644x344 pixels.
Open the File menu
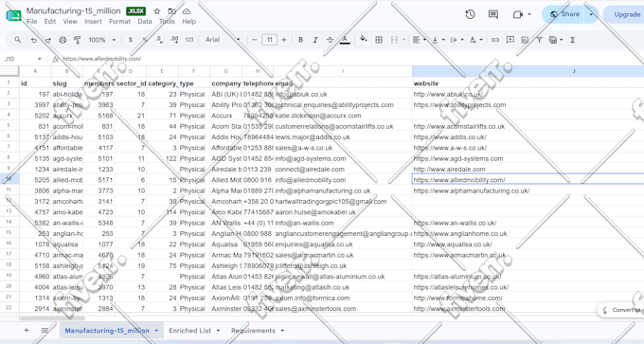coord(31,22)
